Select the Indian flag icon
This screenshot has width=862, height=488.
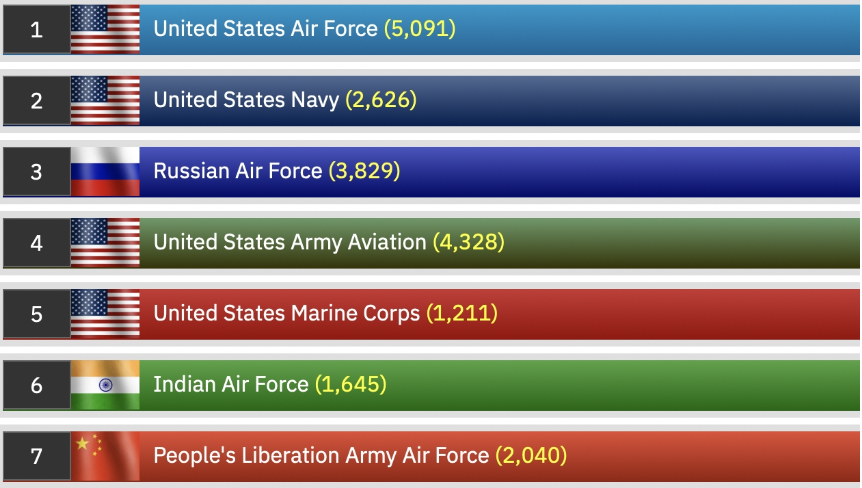[x=105, y=384]
